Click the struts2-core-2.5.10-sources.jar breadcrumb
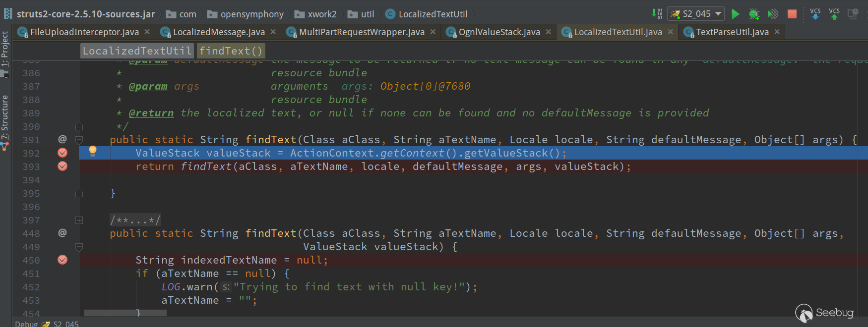 (x=80, y=14)
